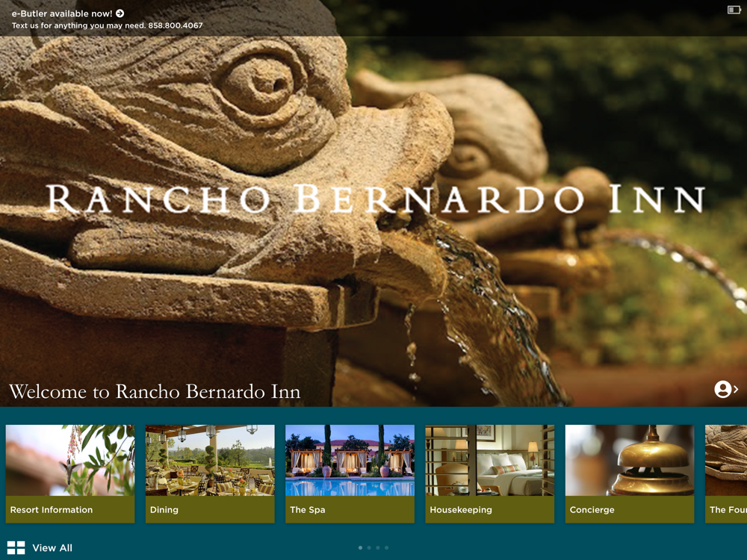Open the Dining tile
The width and height of the screenshot is (747, 560).
point(210,474)
